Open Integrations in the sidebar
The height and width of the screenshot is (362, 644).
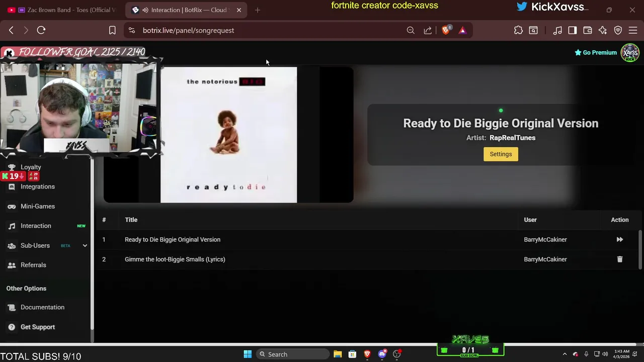tap(38, 187)
